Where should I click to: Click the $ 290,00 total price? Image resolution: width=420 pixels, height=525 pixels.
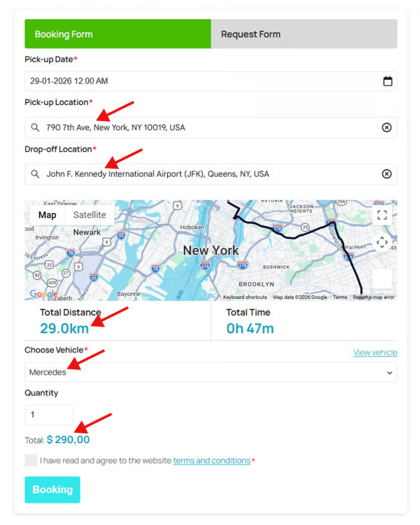69,440
